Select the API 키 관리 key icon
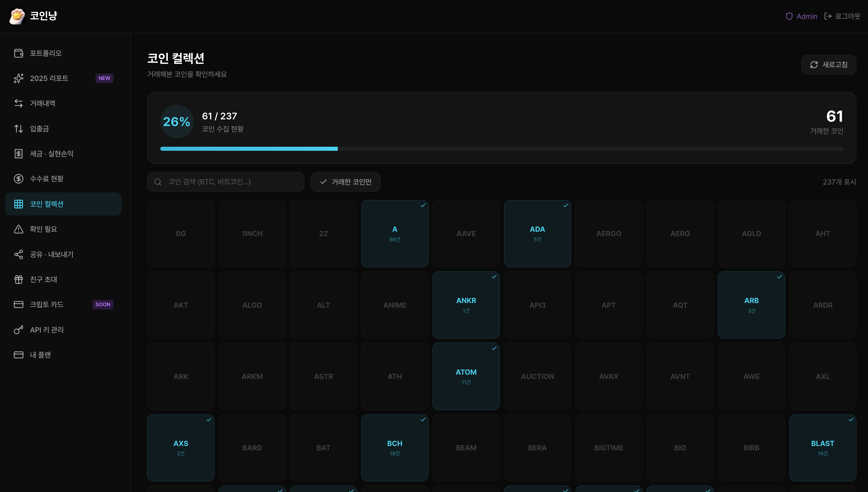 point(19,330)
